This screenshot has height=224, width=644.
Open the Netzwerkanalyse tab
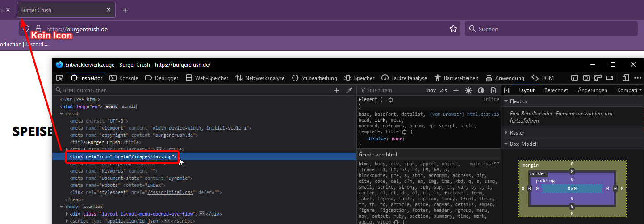260,78
